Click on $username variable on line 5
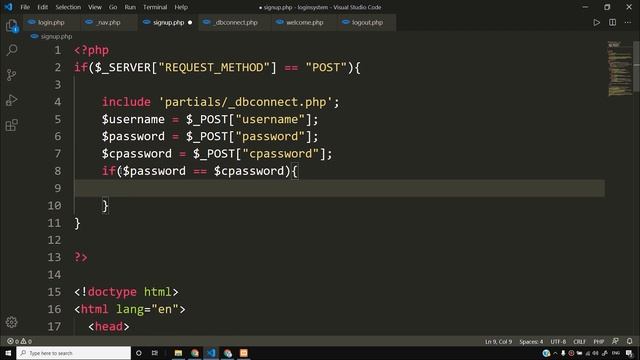Screen dimensions: 640x360 click(133, 119)
